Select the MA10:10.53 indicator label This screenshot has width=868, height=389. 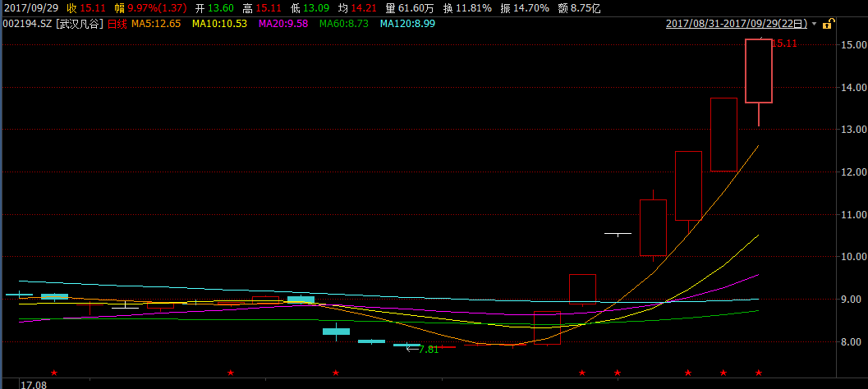[220, 24]
